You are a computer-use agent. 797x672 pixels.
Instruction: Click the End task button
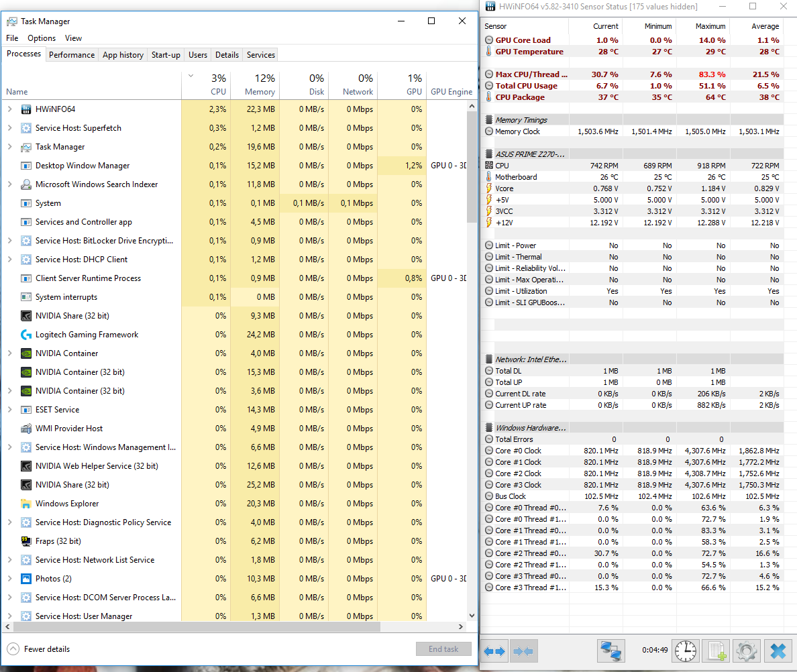click(x=443, y=649)
